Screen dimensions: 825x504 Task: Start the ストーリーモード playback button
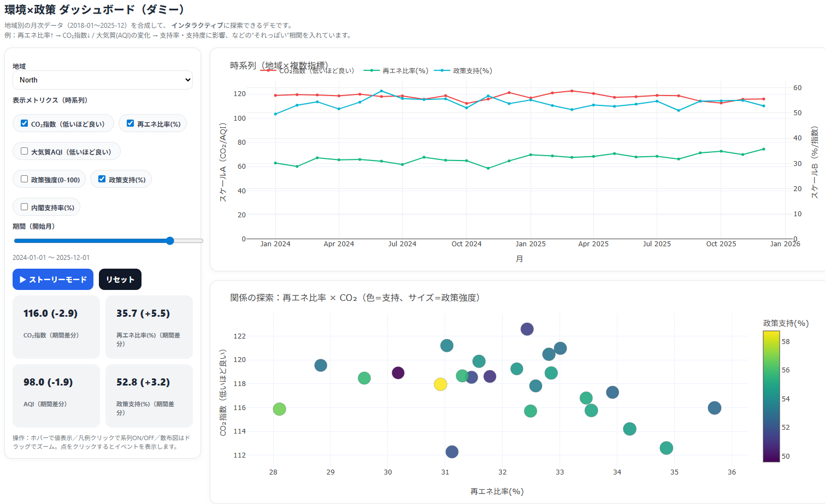pos(53,280)
